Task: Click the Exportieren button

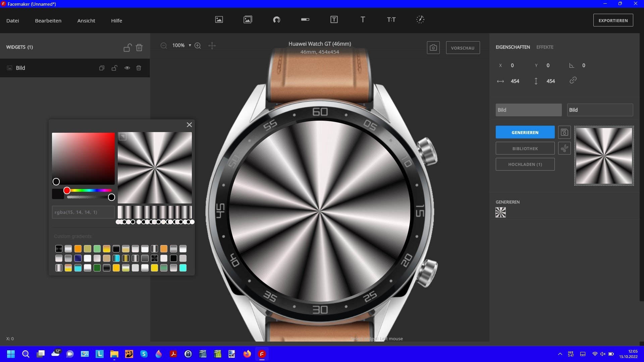Action: click(613, 20)
